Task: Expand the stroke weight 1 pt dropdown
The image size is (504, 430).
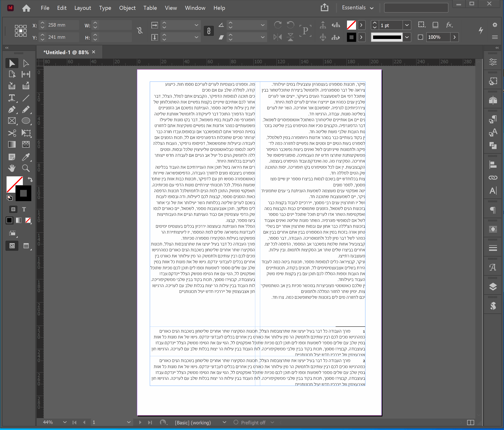Action: click(x=407, y=25)
